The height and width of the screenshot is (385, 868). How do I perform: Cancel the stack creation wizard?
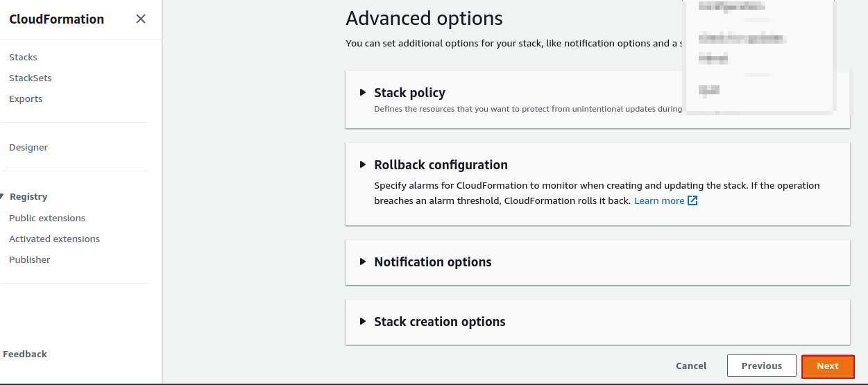click(691, 366)
